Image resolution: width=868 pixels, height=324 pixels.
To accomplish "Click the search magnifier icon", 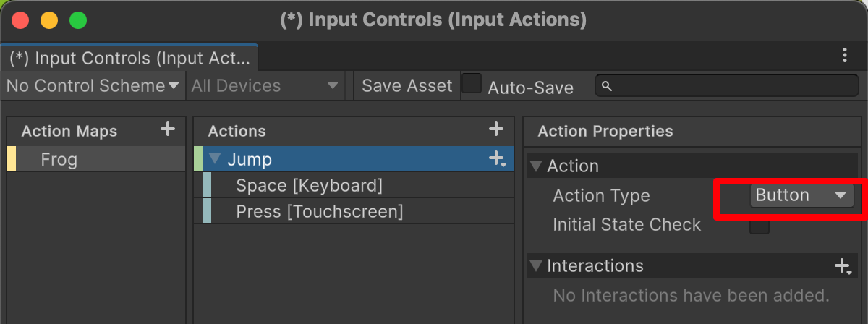I will coord(607,86).
